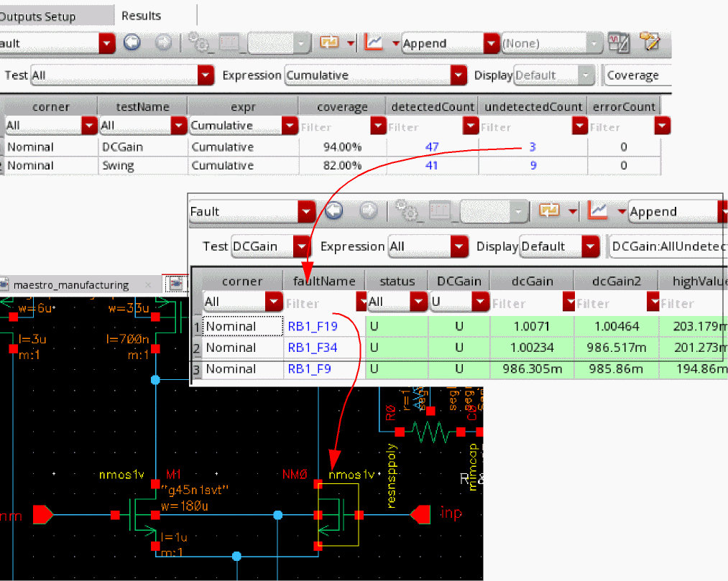This screenshot has width=728, height=581.
Task: Switch to the maestro_manufacturing tab
Action: [70, 285]
